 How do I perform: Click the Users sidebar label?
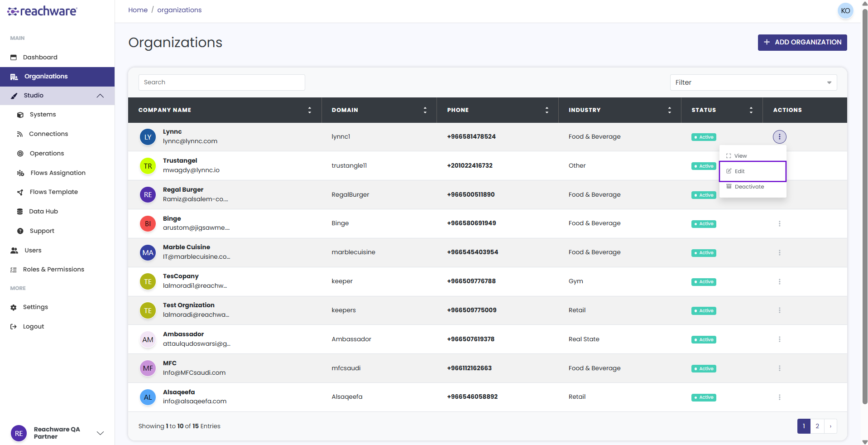click(x=33, y=251)
